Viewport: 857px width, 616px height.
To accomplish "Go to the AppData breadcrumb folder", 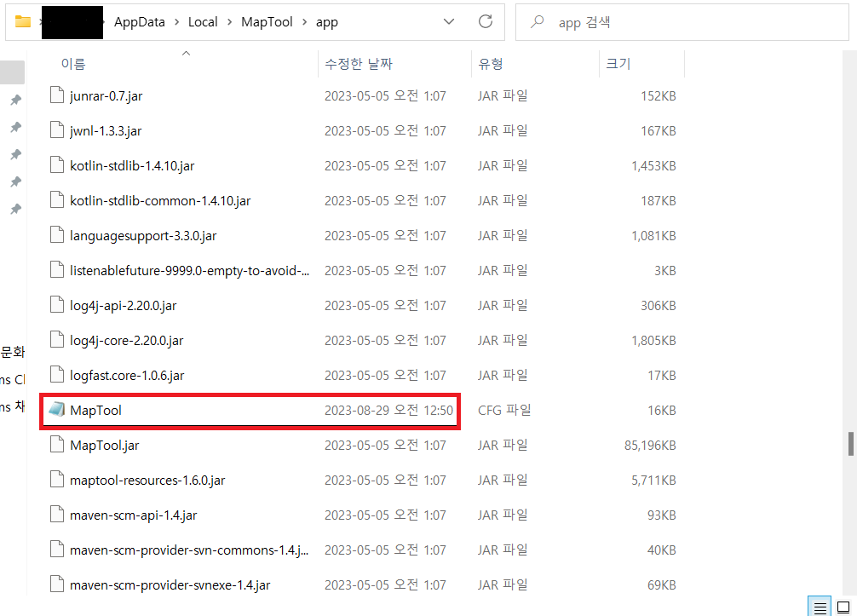I will [x=140, y=22].
